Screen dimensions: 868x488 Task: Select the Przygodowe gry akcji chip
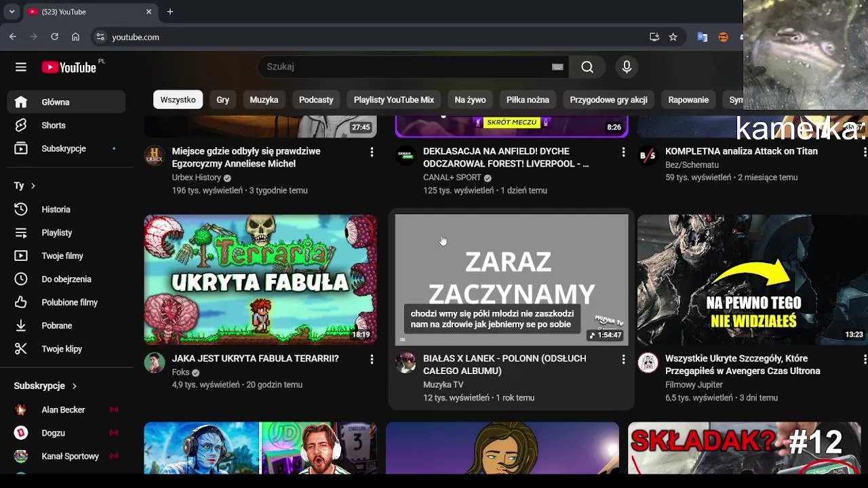coord(608,100)
